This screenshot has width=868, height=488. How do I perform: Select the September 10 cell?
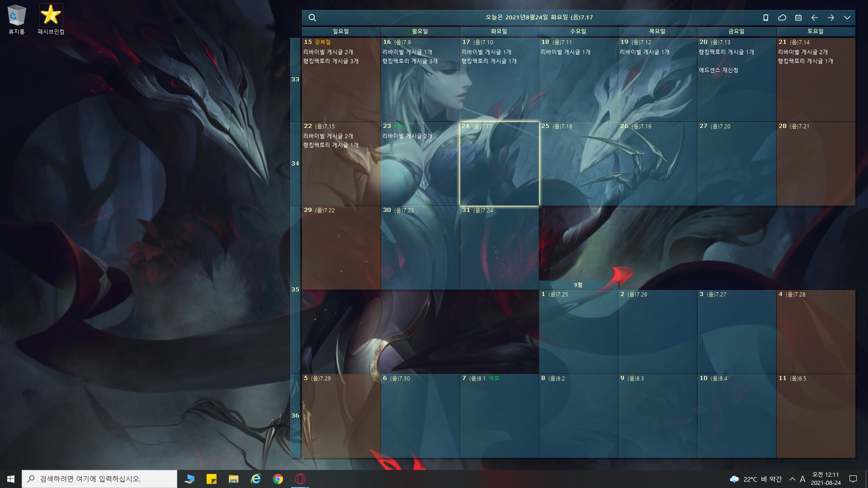(736, 416)
